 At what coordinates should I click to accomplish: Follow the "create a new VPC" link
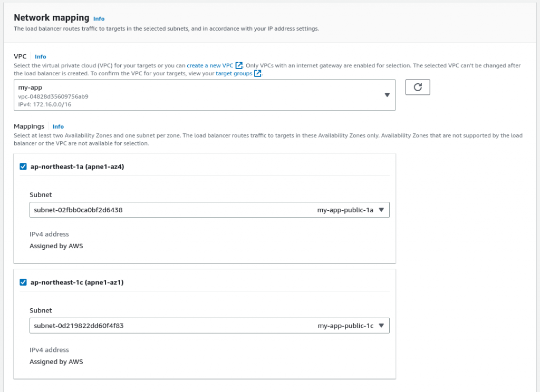pos(210,66)
